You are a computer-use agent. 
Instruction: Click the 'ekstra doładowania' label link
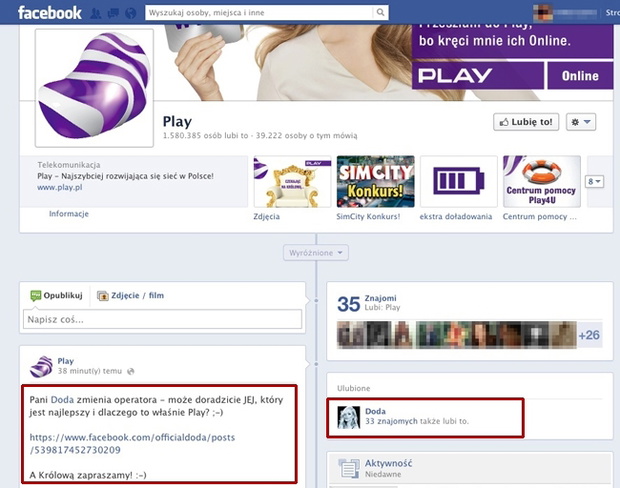456,216
